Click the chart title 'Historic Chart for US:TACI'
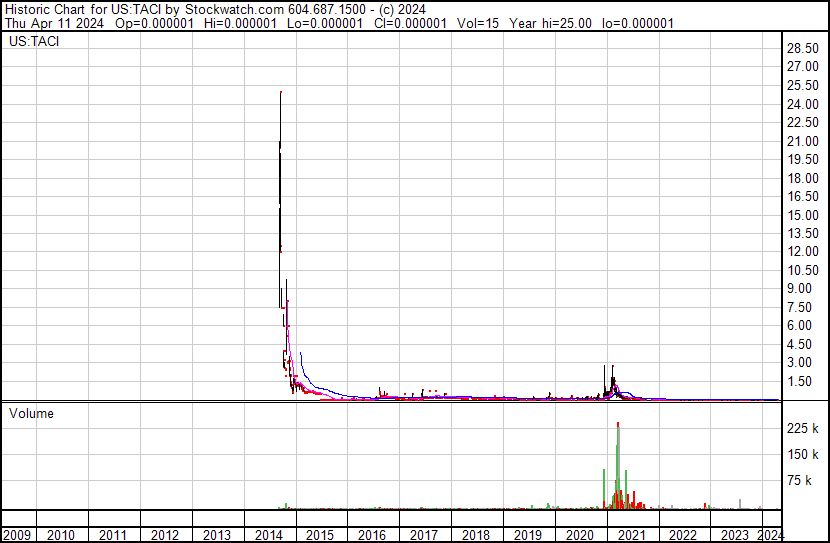Viewport: 830px width, 543px height. pos(83,10)
